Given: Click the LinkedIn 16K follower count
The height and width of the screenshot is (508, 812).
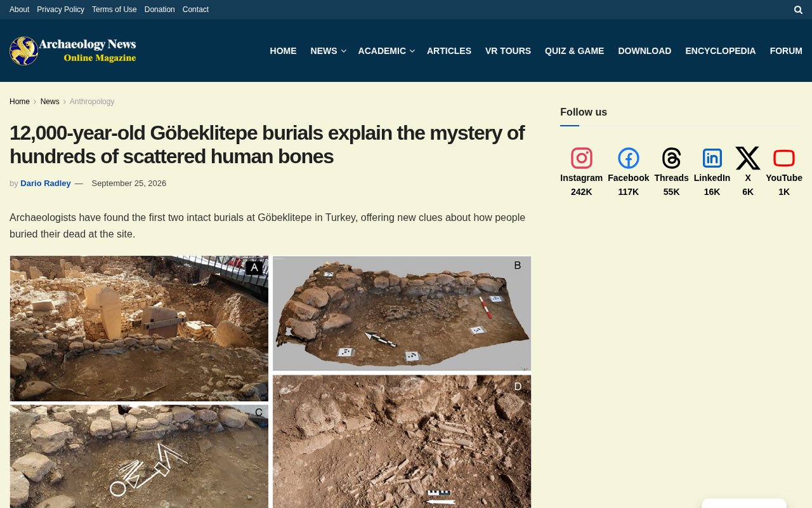Looking at the screenshot, I should click(712, 192).
